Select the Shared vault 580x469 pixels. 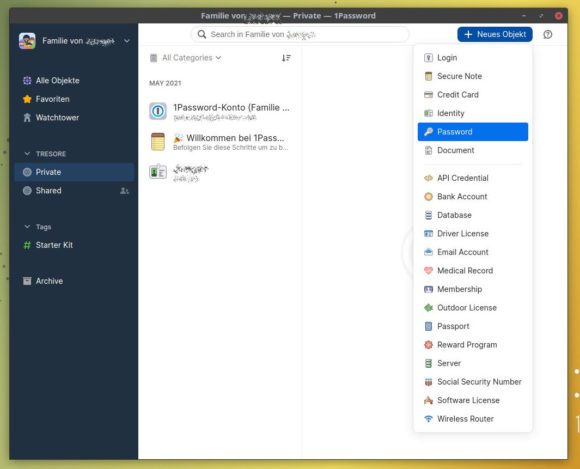pos(74,191)
